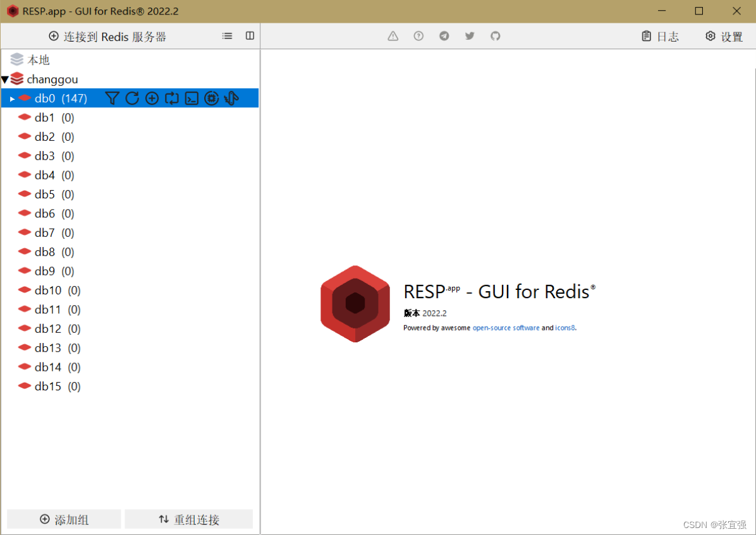Select db14 (0) database
Screen dimensions: 756x535
(130, 367)
